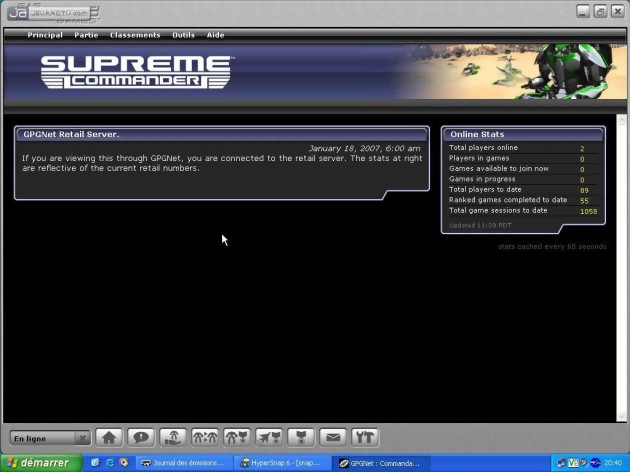Minimize the GPGNet window
This screenshot has width=630, height=472.
tap(583, 11)
